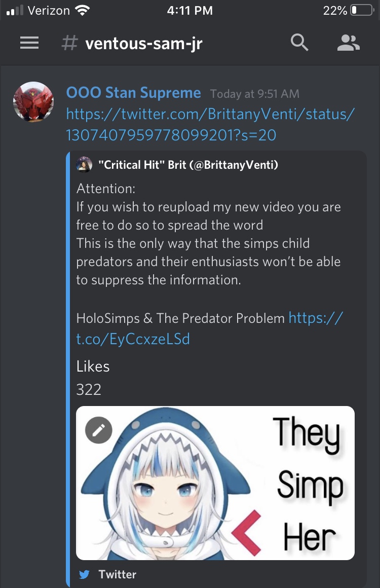Image resolution: width=380 pixels, height=588 pixels.
Task: Tap the 'Today at 9:51 AM' timestamp
Action: (254, 94)
